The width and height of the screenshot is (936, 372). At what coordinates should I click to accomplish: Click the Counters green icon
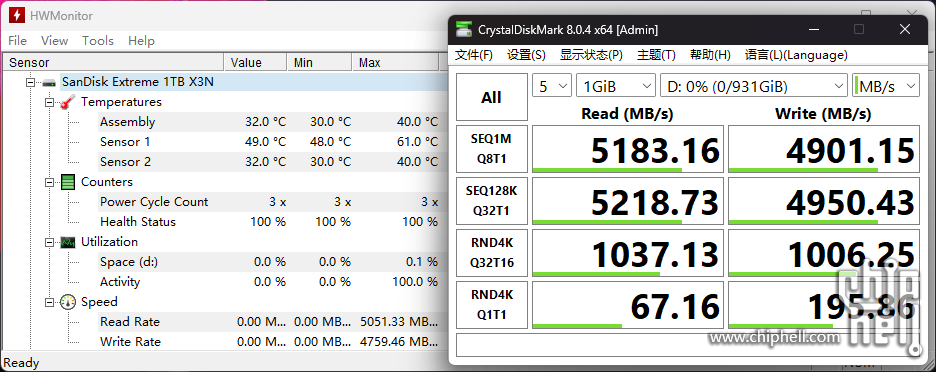[68, 182]
